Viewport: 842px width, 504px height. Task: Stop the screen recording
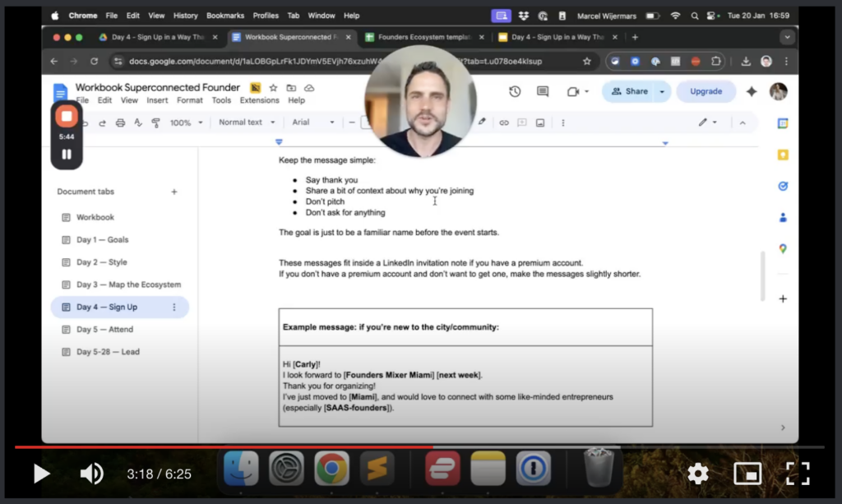[67, 117]
